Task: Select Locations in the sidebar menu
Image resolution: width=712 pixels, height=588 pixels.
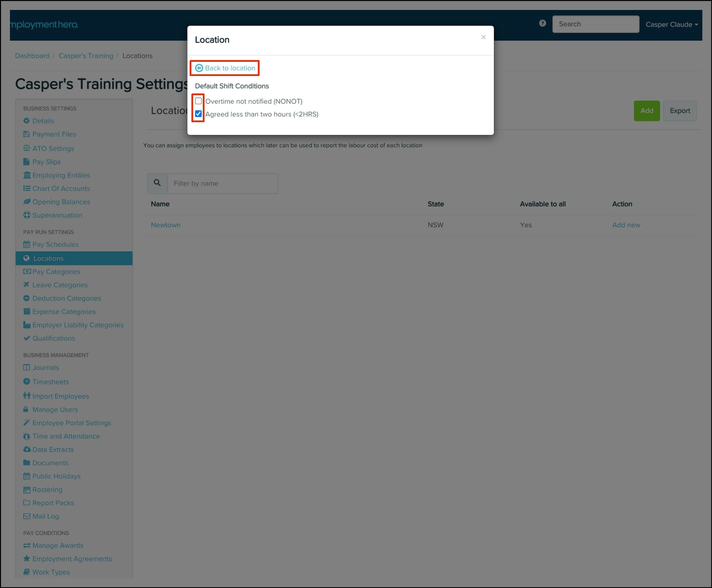Action: pos(49,258)
